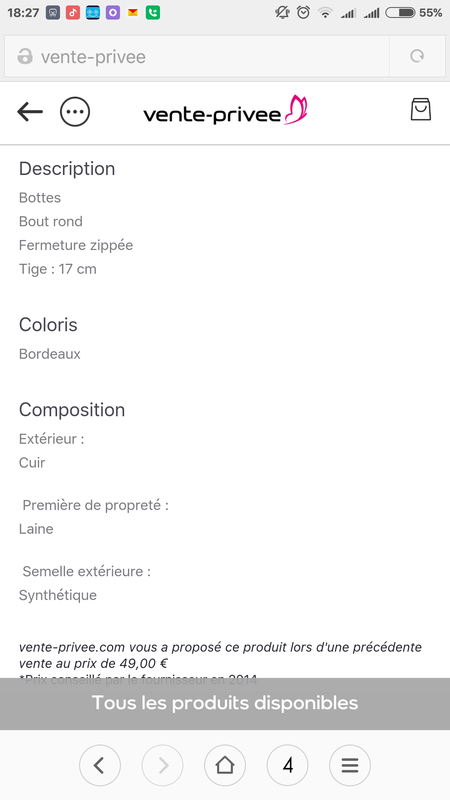The image size is (450, 800).
Task: Show the 4 open browser tabs
Action: click(288, 765)
